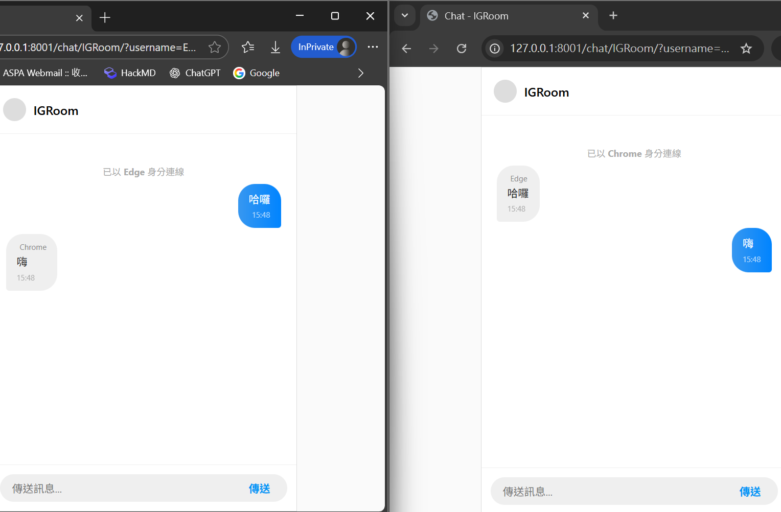Click '已以 Chrome 身分連線' status text
Viewport: 781px width, 512px height.
coord(634,154)
